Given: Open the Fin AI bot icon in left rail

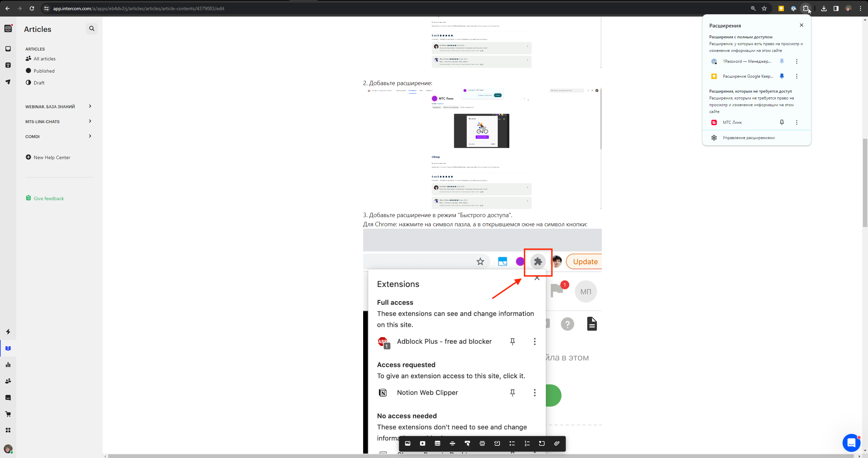Looking at the screenshot, I should [8, 65].
